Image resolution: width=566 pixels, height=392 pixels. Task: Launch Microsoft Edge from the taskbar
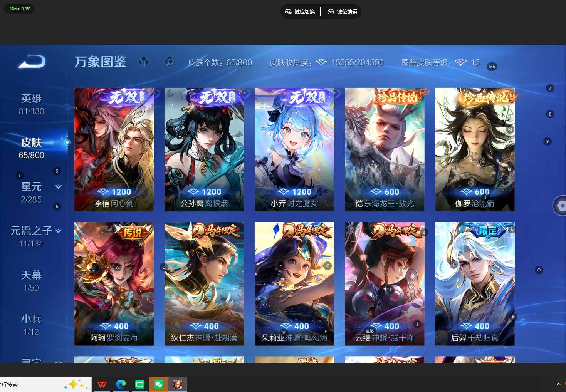click(121, 384)
